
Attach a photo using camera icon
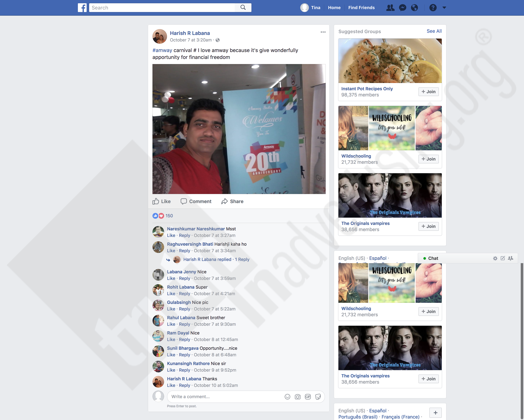[x=297, y=397]
